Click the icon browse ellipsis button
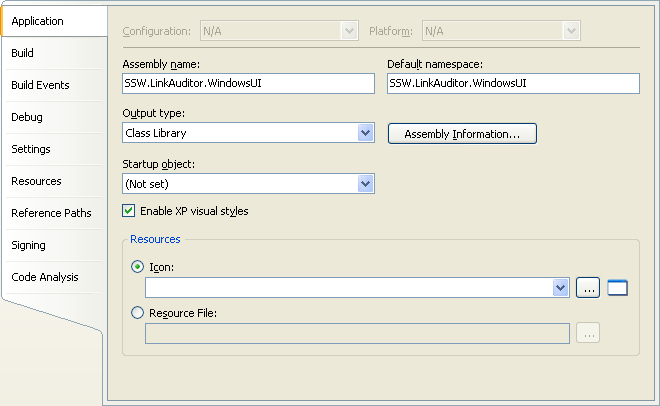Viewport: 660px width, 406px height. (x=588, y=288)
